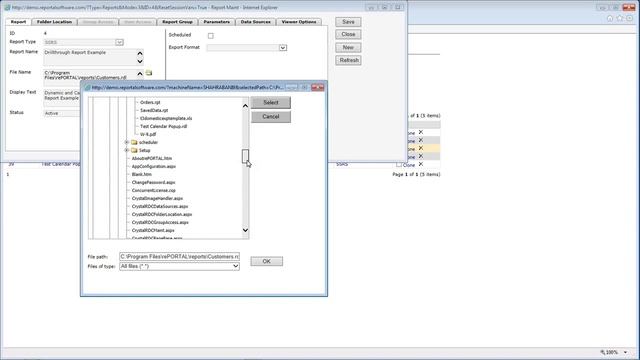The image size is (640, 360).
Task: Click delete X in the Clone checkbox row
Action: click(421, 164)
